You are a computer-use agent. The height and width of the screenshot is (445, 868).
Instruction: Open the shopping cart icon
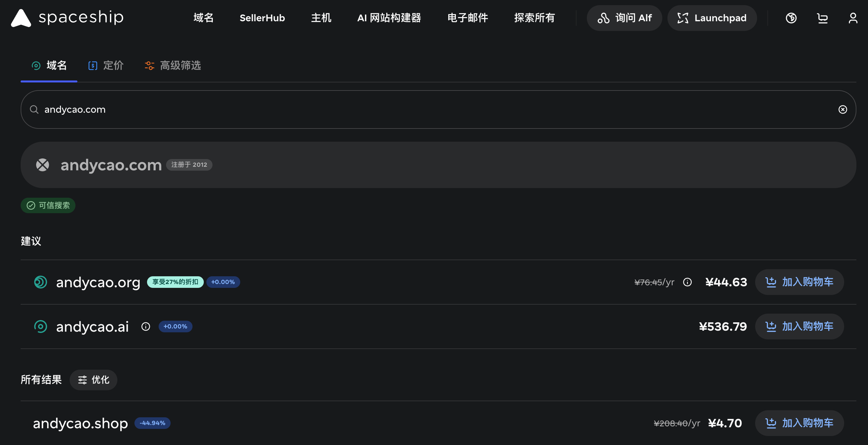(x=822, y=18)
